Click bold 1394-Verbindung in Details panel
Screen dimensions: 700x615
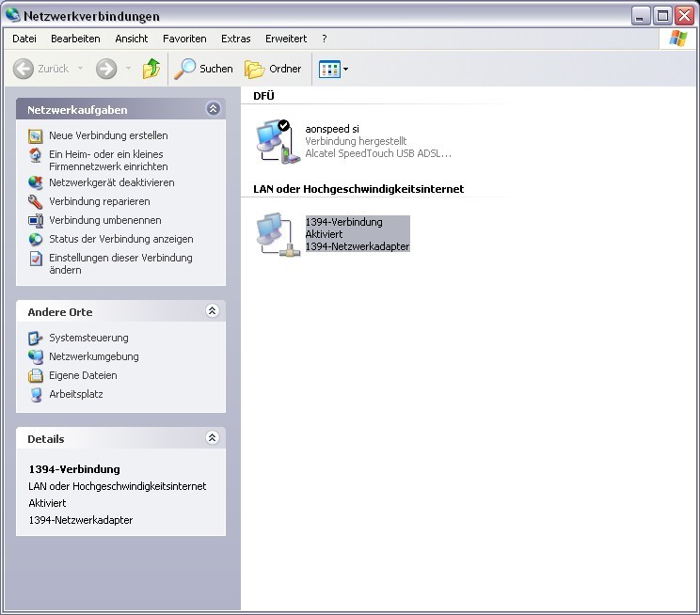pyautogui.click(x=74, y=469)
